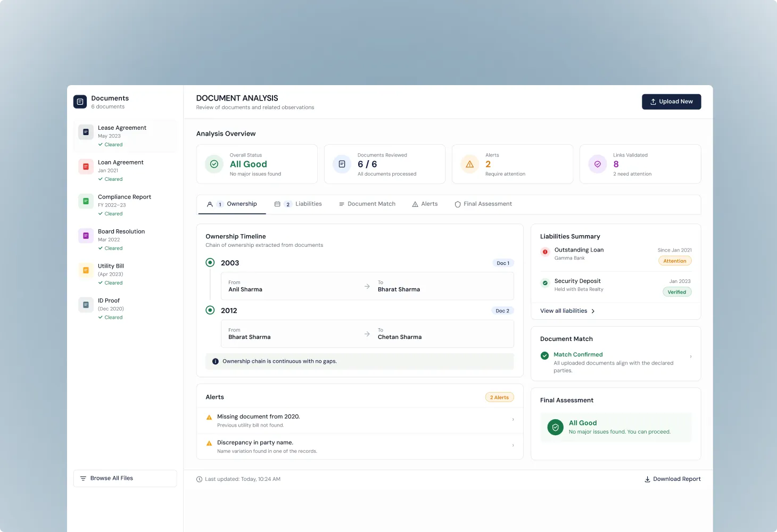Viewport: 777px width, 532px height.
Task: Switch to the Ownership tab
Action: [x=232, y=204]
